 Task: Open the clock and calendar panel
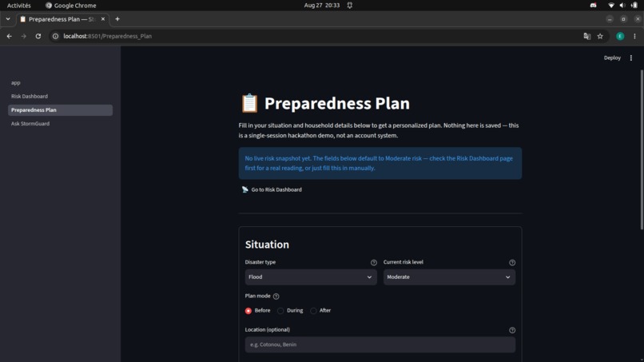[322, 6]
